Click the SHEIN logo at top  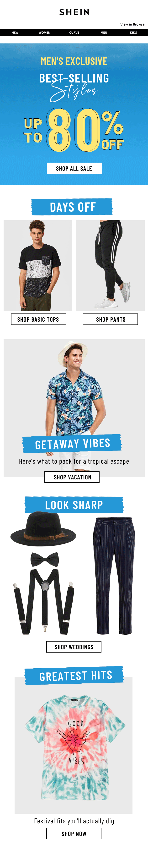pyautogui.click(x=74, y=12)
